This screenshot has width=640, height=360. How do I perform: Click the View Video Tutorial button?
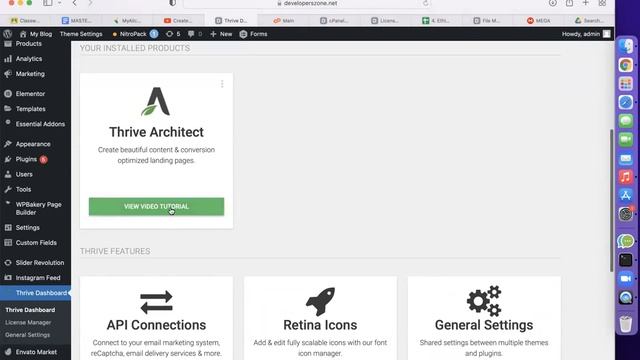point(156,207)
